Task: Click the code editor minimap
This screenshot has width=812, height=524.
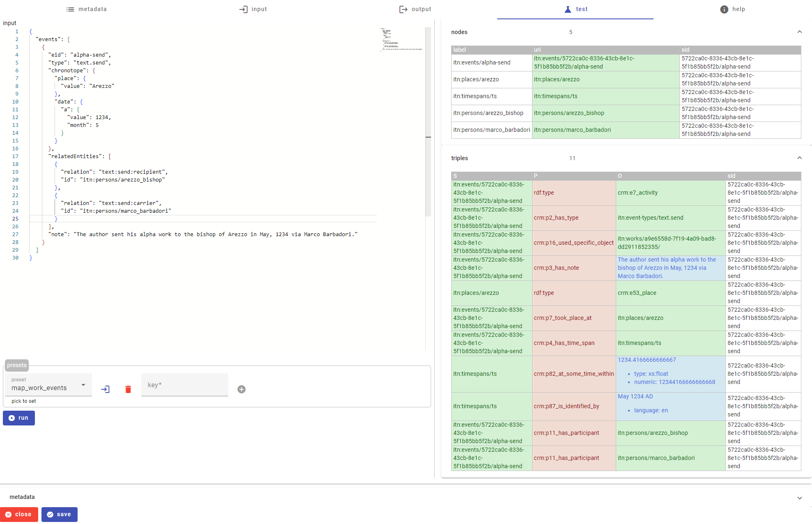Action: coord(401,39)
